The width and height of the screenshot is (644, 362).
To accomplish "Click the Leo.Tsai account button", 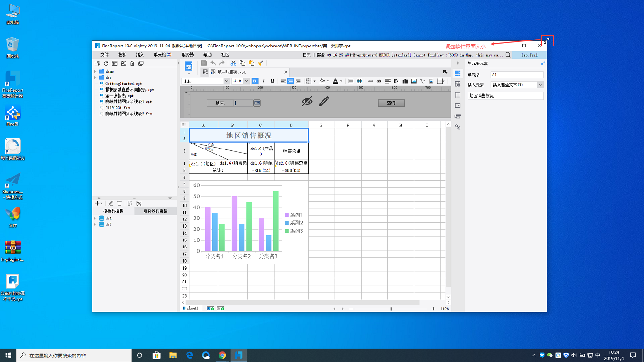I will tap(529, 55).
